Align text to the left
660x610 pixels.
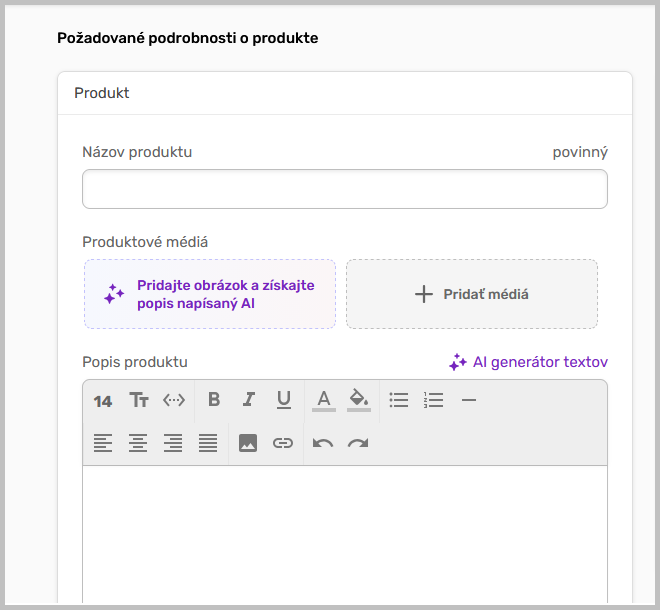pyautogui.click(x=103, y=443)
